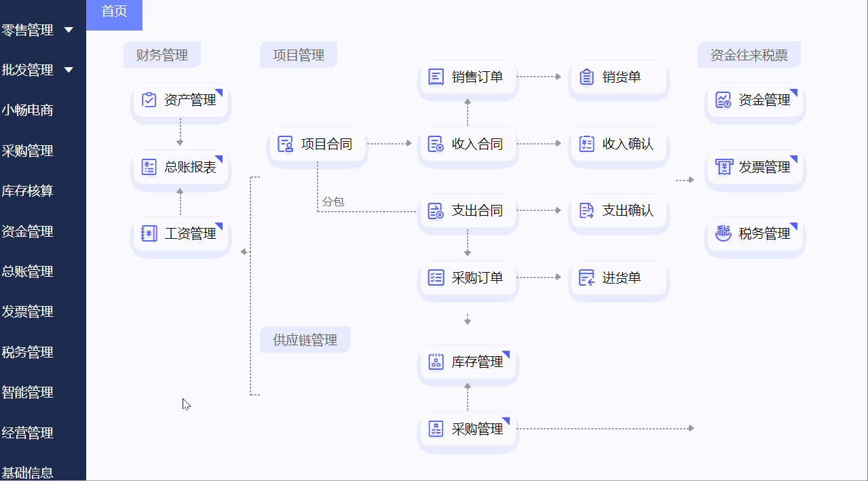Click the 销售订单 receipt icon
The width and height of the screenshot is (868, 481).
[436, 77]
